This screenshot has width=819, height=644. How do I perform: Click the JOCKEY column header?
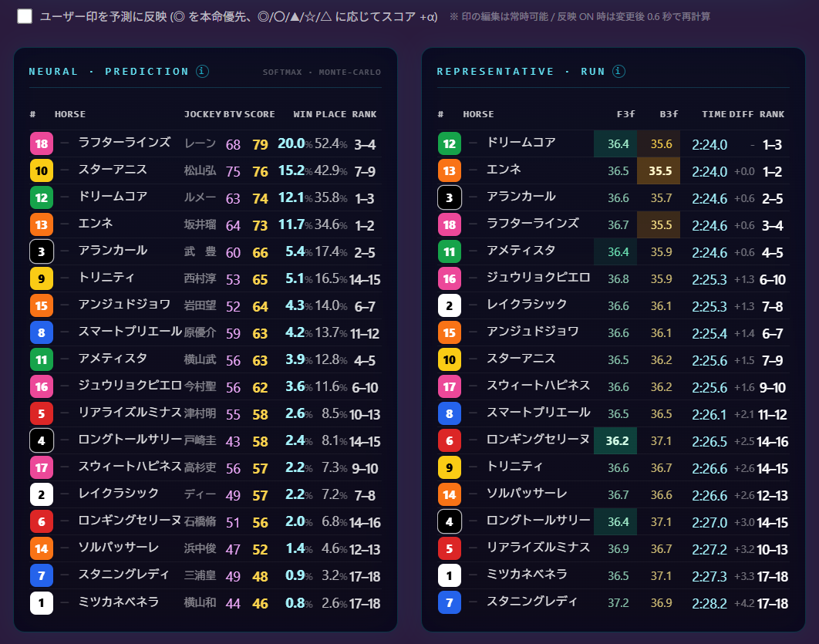[x=203, y=114]
